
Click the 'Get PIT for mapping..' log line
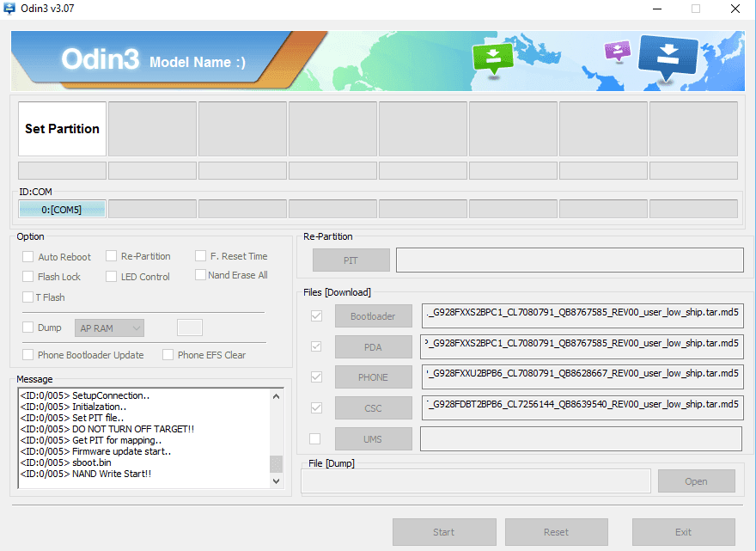coord(91,440)
